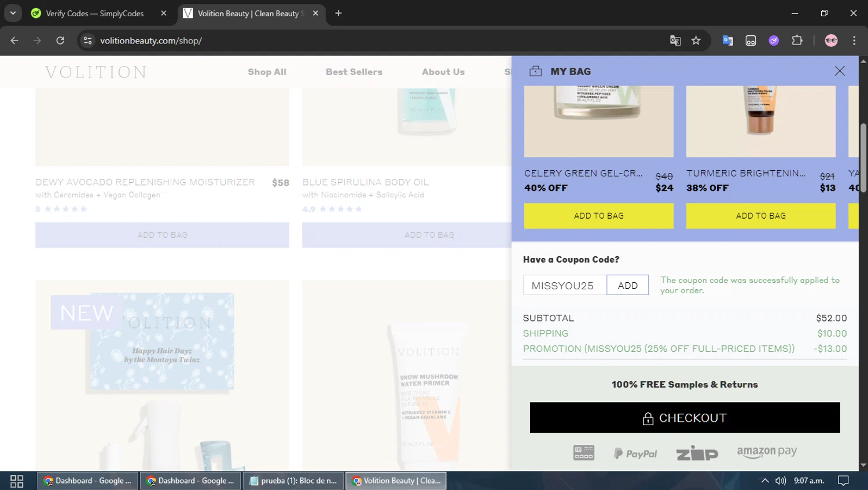Click the page vertical scrollbar thumb
Viewport: 868px width, 490px height.
tap(863, 157)
